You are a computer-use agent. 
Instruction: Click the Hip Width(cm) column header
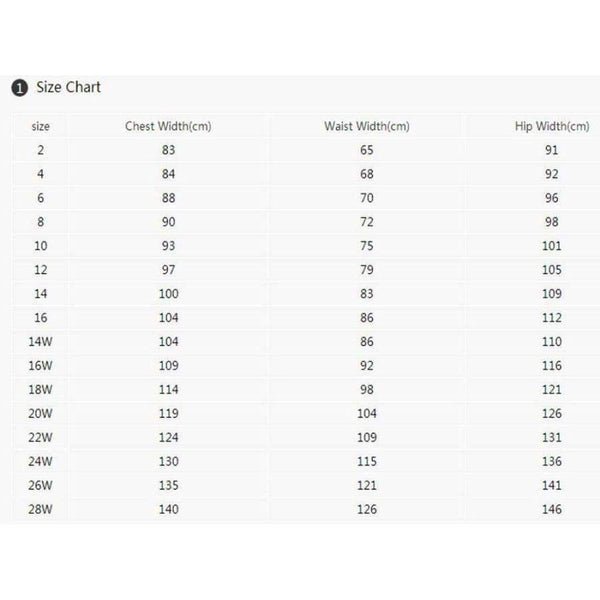(550, 127)
